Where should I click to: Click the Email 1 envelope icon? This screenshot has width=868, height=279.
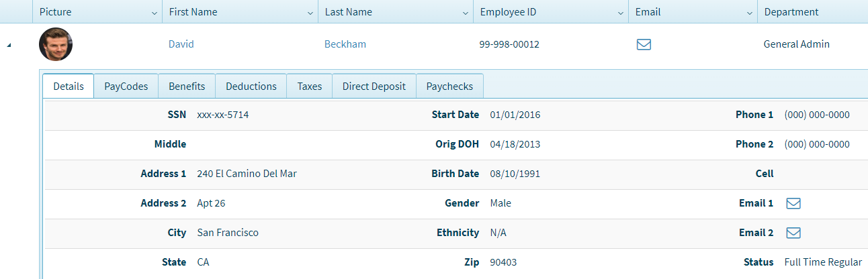click(793, 203)
